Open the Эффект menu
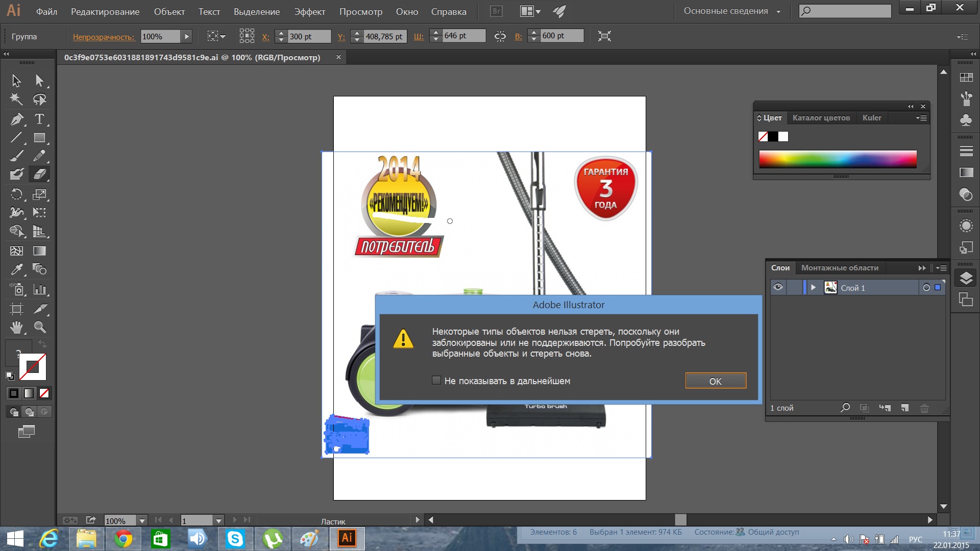Viewport: 980px width, 551px height. coord(309,11)
